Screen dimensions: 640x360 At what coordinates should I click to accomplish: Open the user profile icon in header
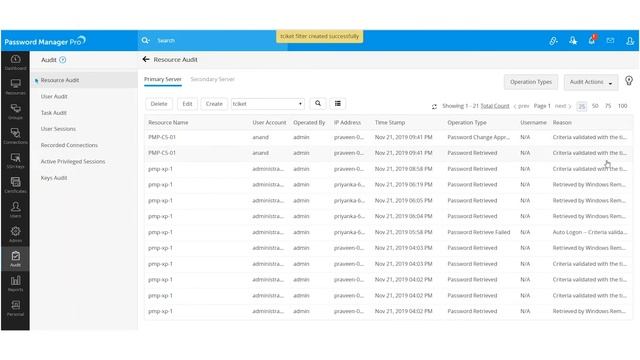click(630, 41)
